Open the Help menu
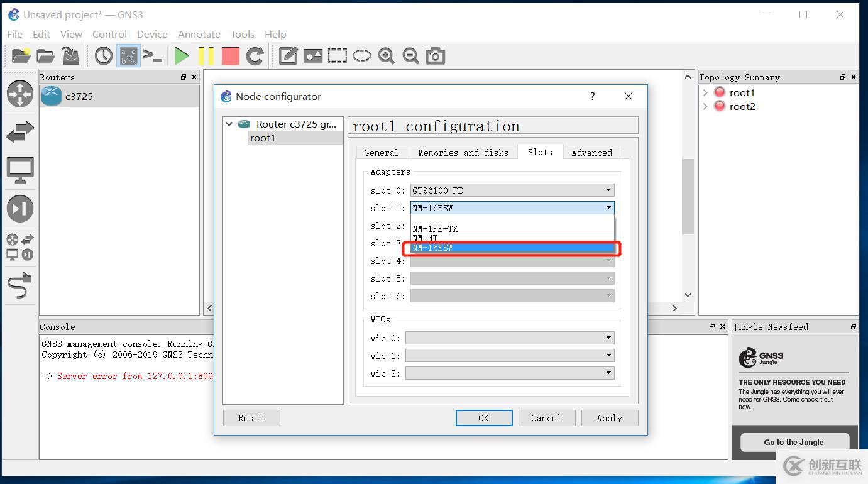This screenshot has width=868, height=484. 275,34
